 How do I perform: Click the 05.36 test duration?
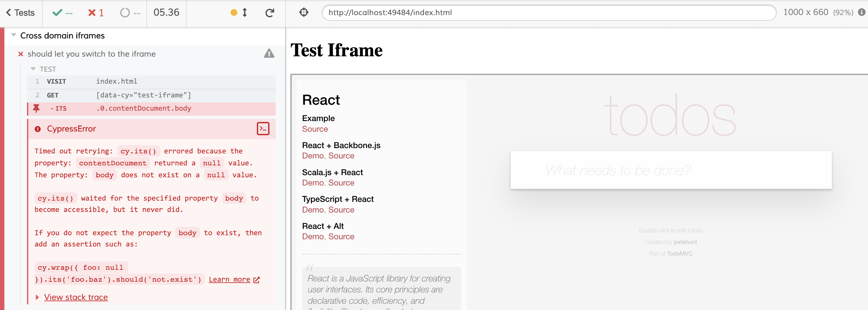pos(166,13)
